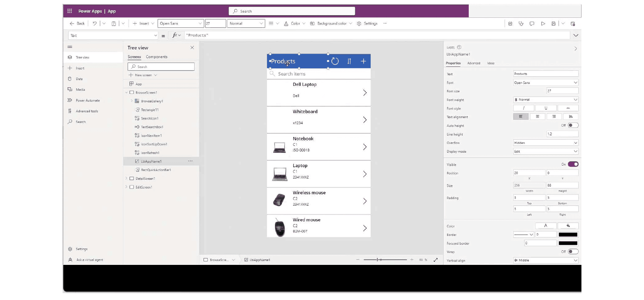Preview the app with the Play icon
Image resolution: width=644 pixels, height=300 pixels.
click(543, 23)
